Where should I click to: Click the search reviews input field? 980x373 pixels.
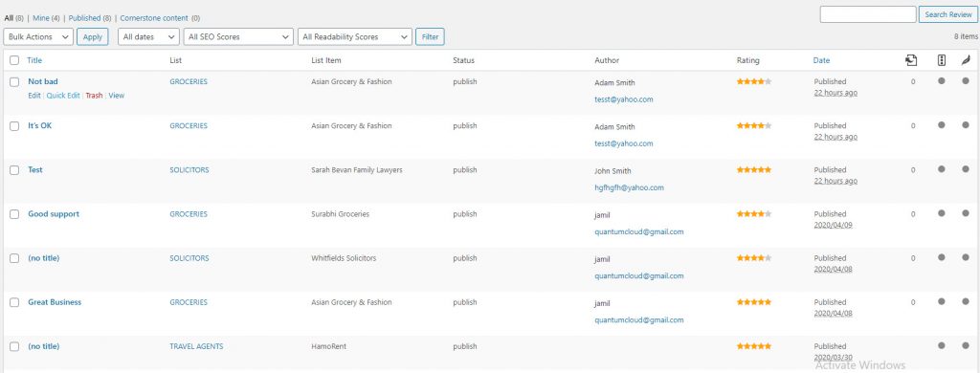pos(867,14)
